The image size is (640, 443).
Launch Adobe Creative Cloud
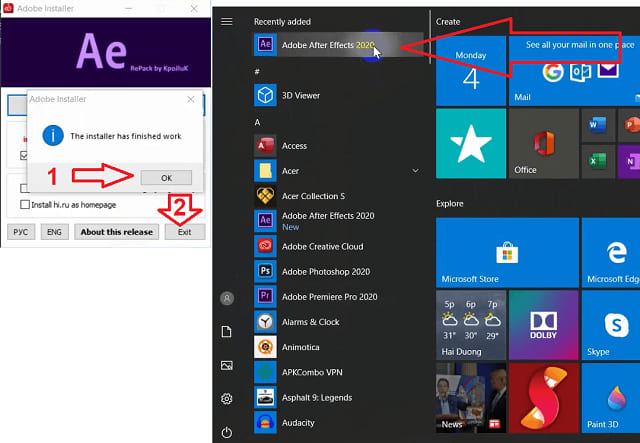(339, 246)
